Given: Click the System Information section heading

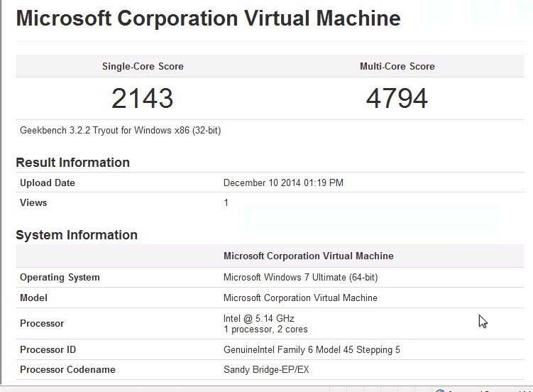Looking at the screenshot, I should [x=77, y=235].
